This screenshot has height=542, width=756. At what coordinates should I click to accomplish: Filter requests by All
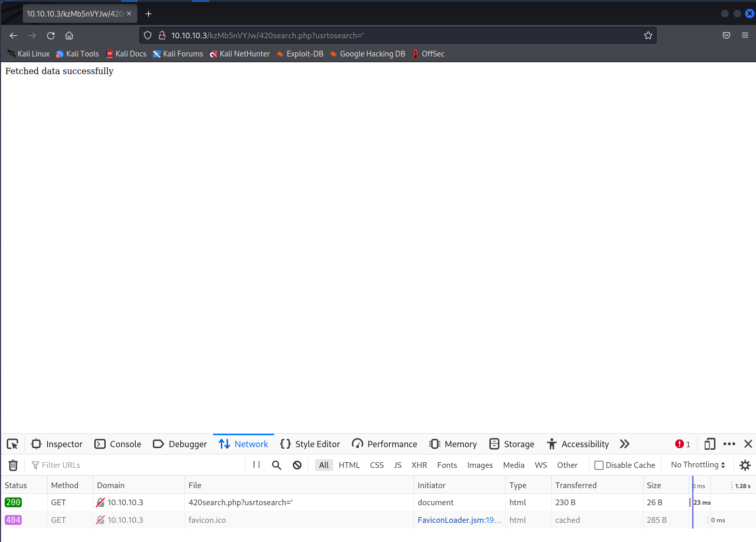click(324, 465)
